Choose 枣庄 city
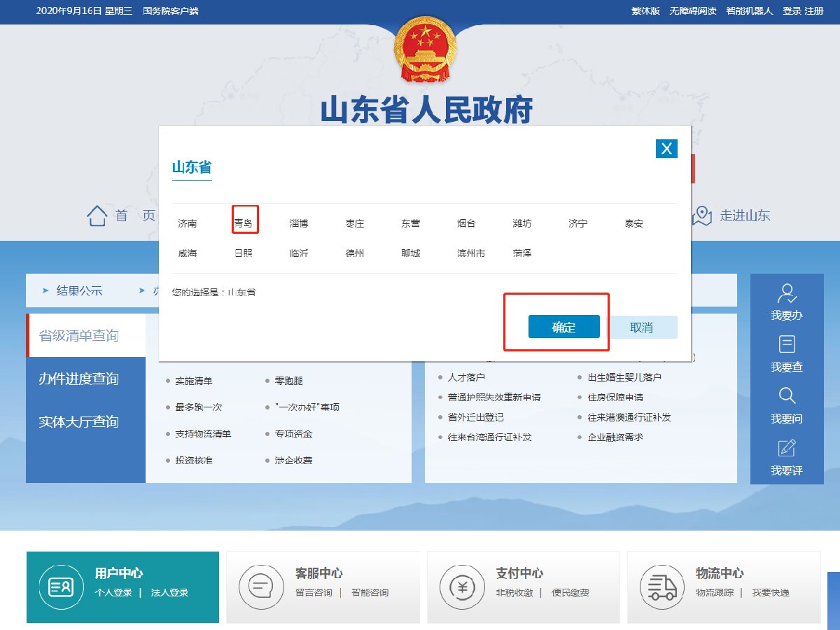Screen dimensions: 840x630 pyautogui.click(x=355, y=223)
